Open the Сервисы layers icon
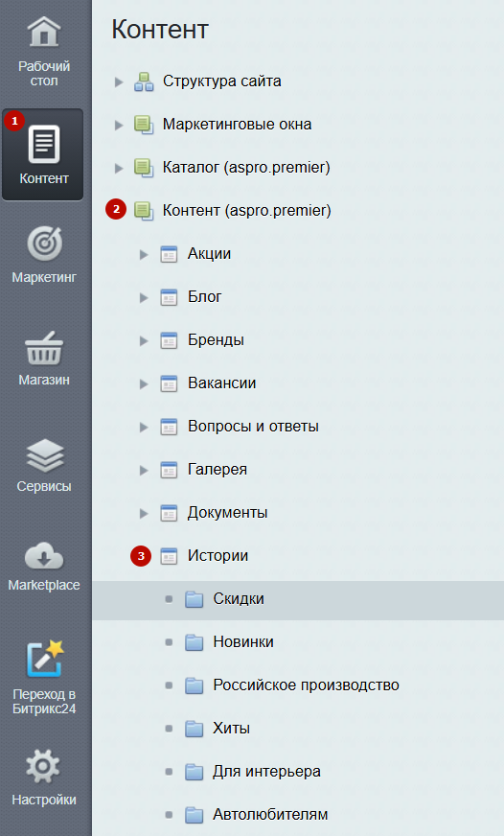Screen dimensions: 504x836 tap(44, 455)
